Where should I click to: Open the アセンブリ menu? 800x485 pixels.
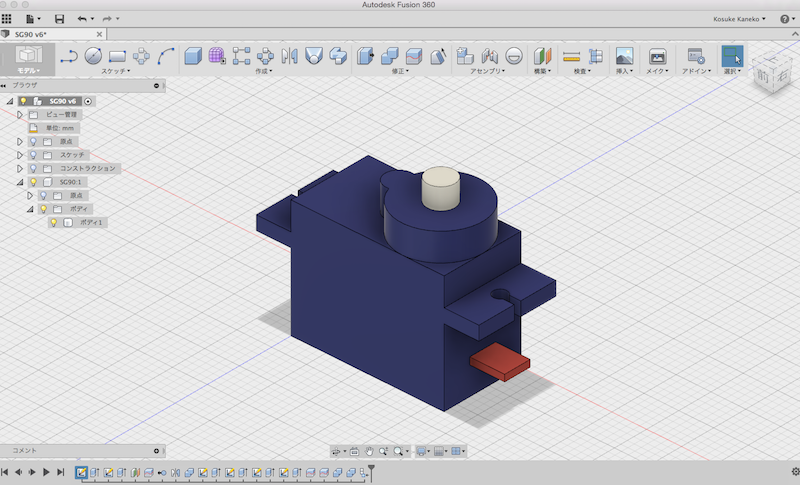click(x=487, y=71)
